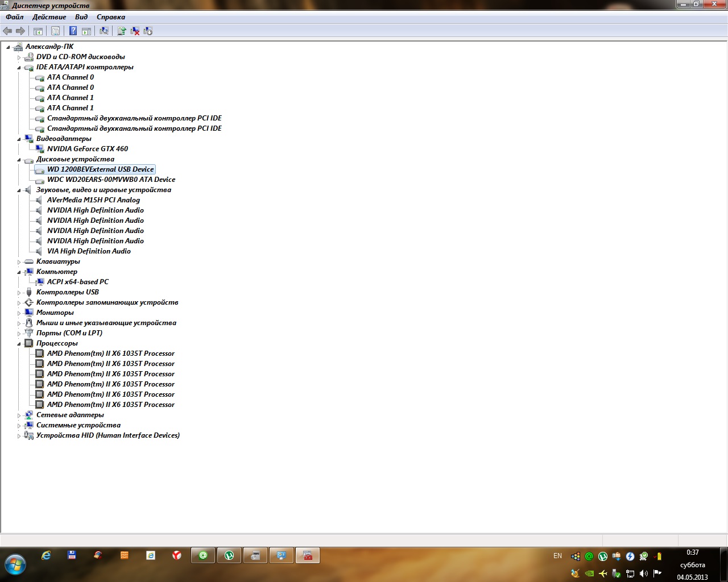Screen dimensions: 728x582
Task: Expand DVD и CD-ROM дисководы node
Action: [x=19, y=57]
